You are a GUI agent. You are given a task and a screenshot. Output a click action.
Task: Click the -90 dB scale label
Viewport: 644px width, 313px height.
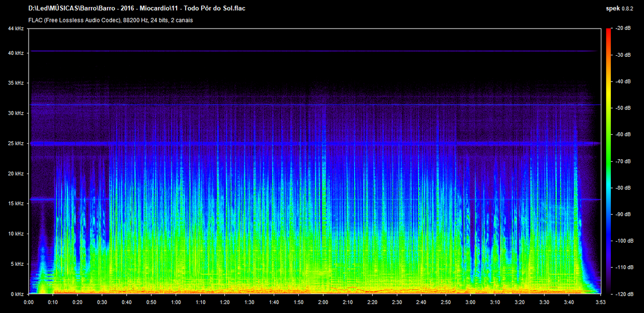[x=624, y=215]
